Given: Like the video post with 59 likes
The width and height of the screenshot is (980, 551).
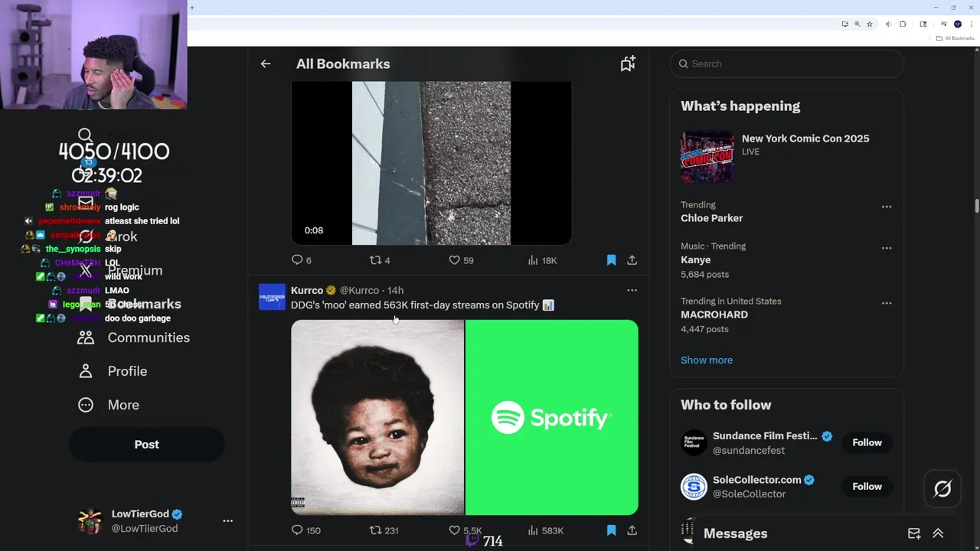Looking at the screenshot, I should (x=461, y=260).
